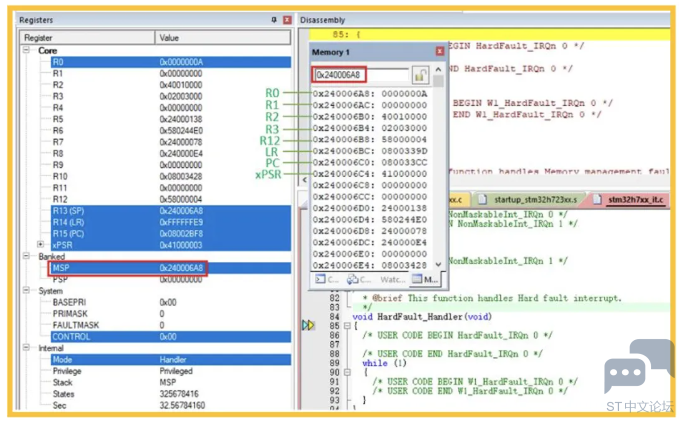Image resolution: width=683 pixels, height=422 pixels.
Task: Switch to the stm32h7xx_it.c file tab
Action: point(630,199)
